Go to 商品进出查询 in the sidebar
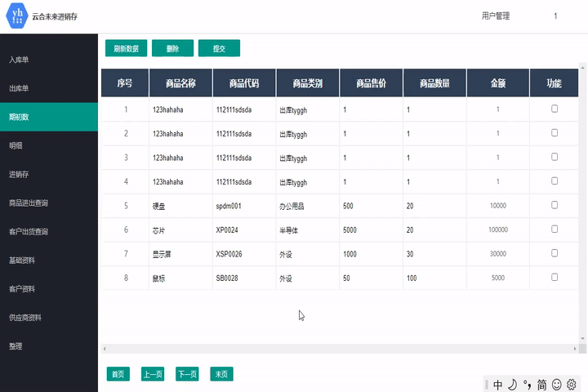Screen dimensions: 588x392 (x=29, y=203)
